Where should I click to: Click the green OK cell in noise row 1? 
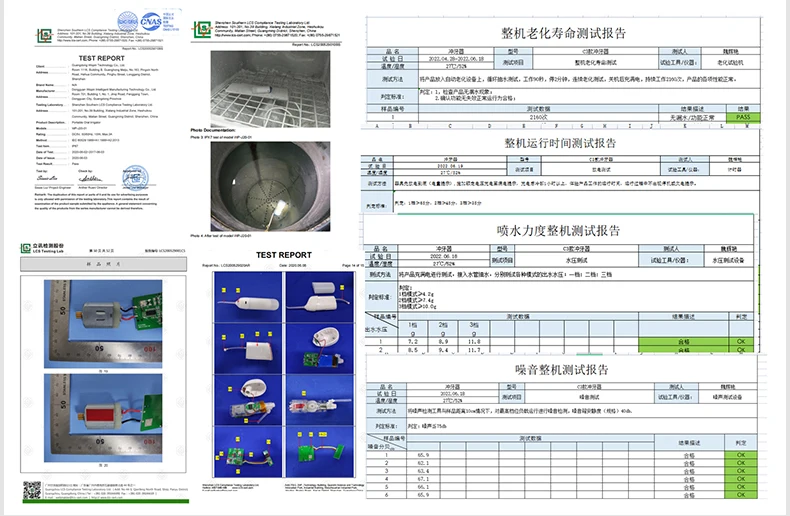[741, 455]
